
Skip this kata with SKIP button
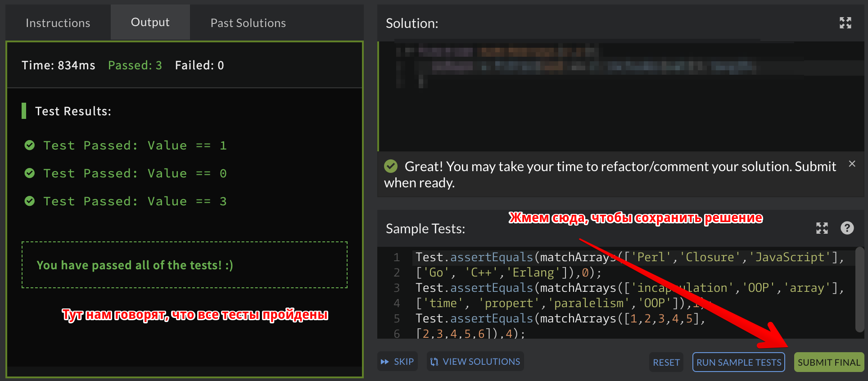tap(398, 362)
